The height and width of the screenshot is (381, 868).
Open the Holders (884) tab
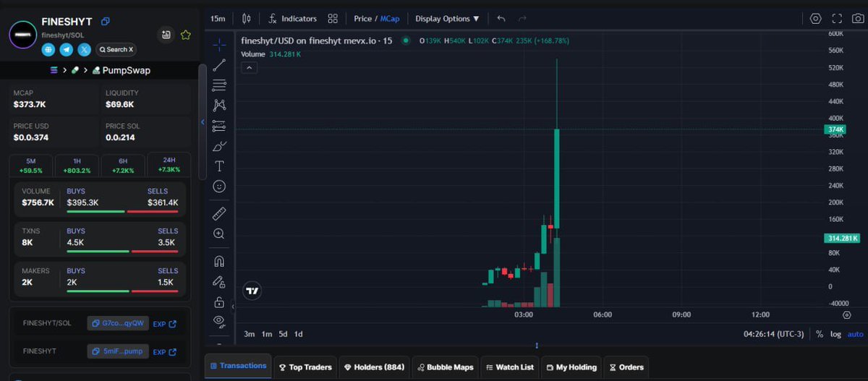[x=374, y=367]
